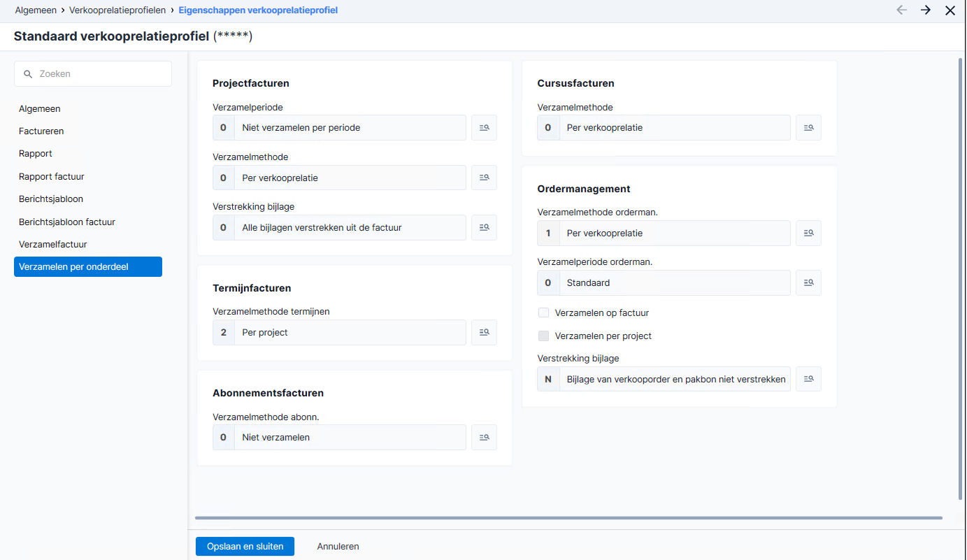The height and width of the screenshot is (560, 967).
Task: Click Annuleren button
Action: pos(338,547)
